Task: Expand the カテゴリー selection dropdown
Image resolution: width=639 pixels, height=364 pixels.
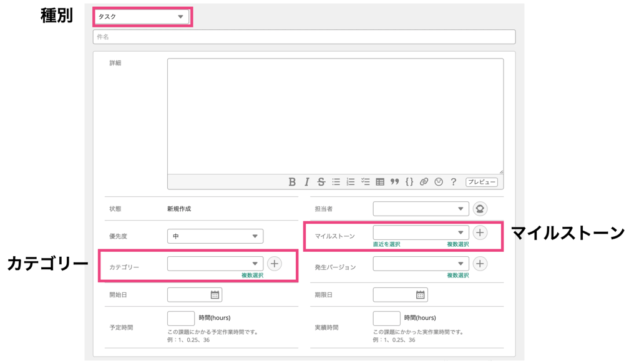Action: pos(215,264)
